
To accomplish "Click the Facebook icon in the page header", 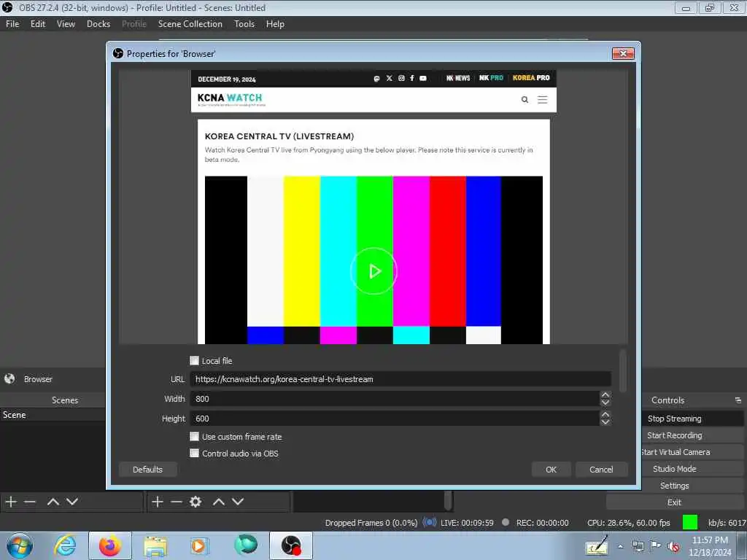I will point(412,78).
